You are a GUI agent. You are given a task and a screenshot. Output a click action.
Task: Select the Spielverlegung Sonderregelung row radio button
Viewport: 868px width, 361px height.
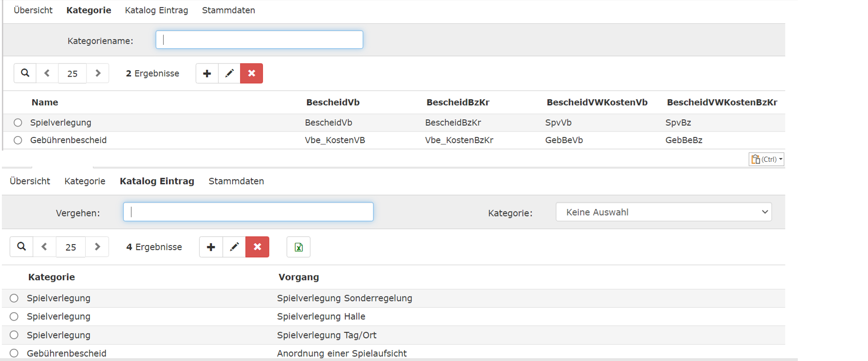pyautogui.click(x=14, y=298)
